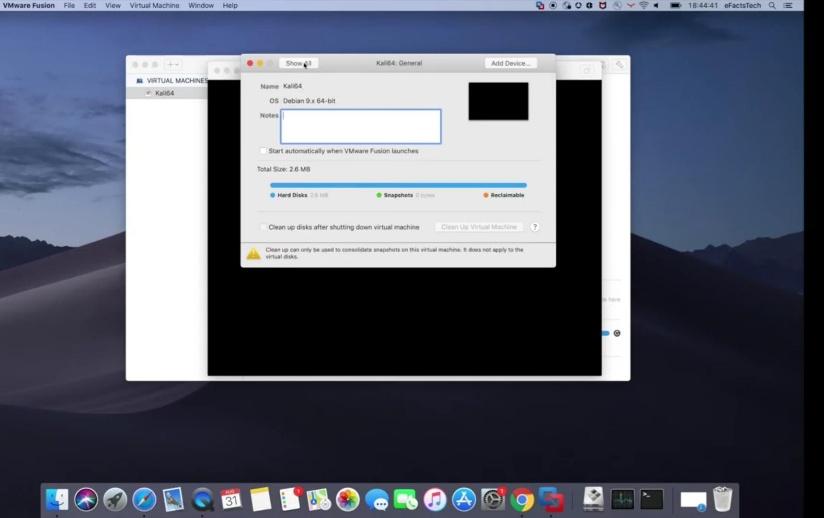
Task: Open the Help menu
Action: coord(230,5)
